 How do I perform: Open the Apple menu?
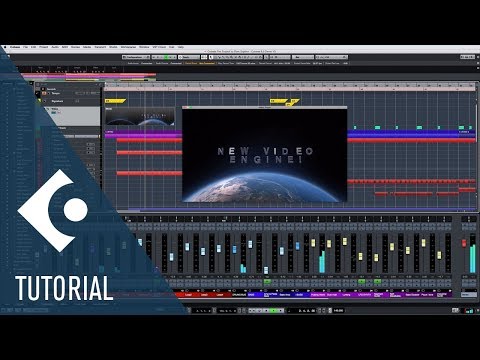click(x=5, y=47)
